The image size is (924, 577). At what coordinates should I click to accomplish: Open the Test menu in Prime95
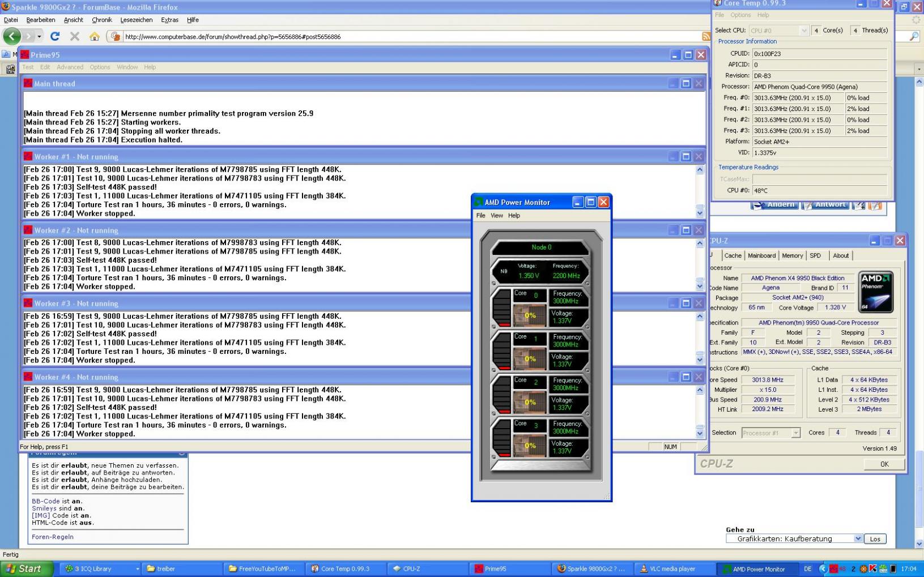[28, 67]
